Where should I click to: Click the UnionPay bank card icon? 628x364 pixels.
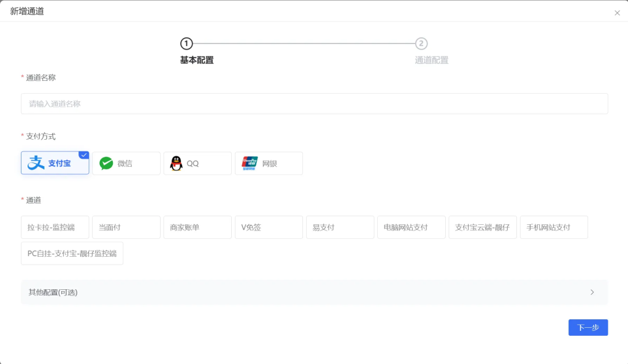tap(250, 164)
